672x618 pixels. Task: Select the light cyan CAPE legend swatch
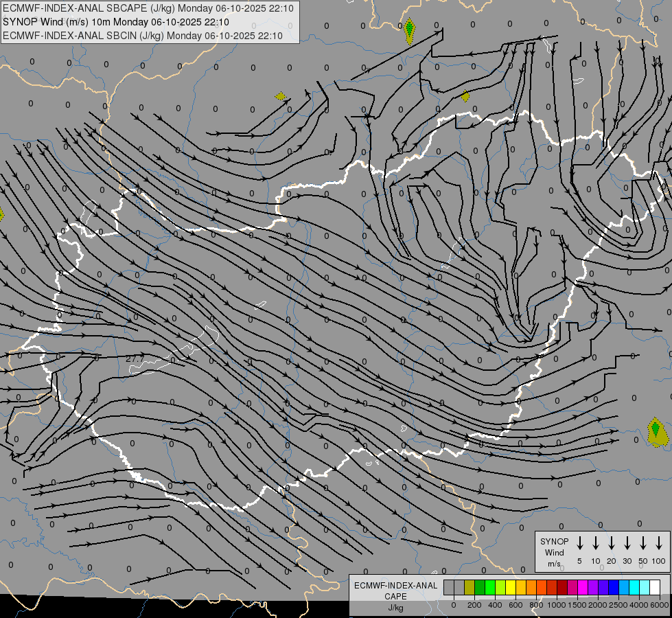(645, 587)
